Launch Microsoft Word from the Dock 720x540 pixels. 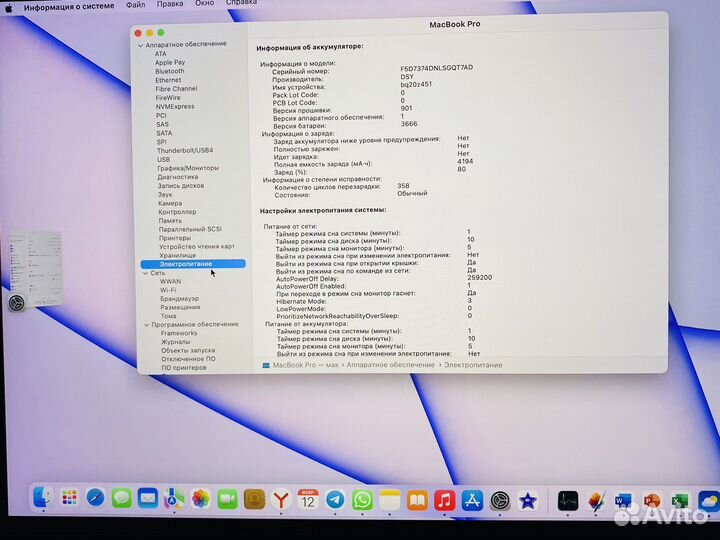(623, 501)
